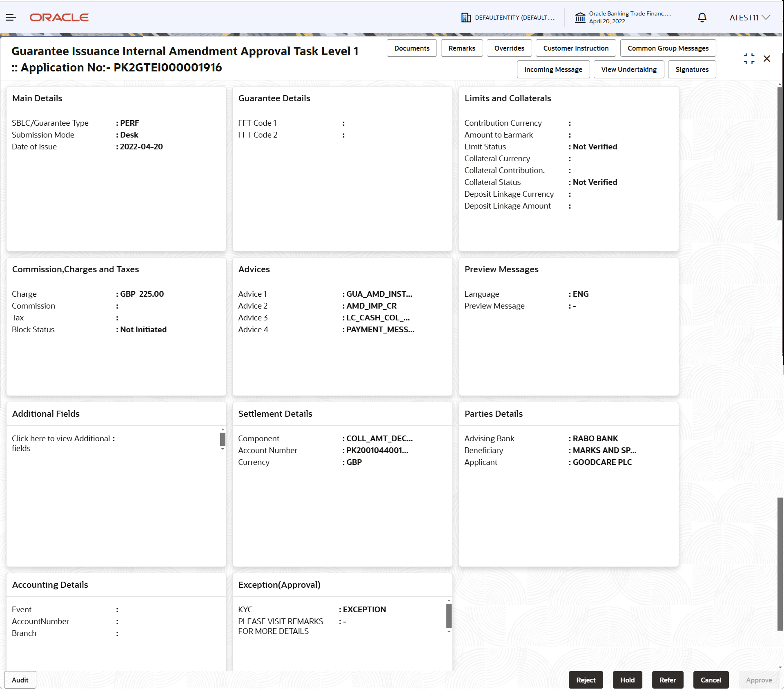Expand the ATEST11 user dropdown
784x689 pixels.
coord(750,18)
